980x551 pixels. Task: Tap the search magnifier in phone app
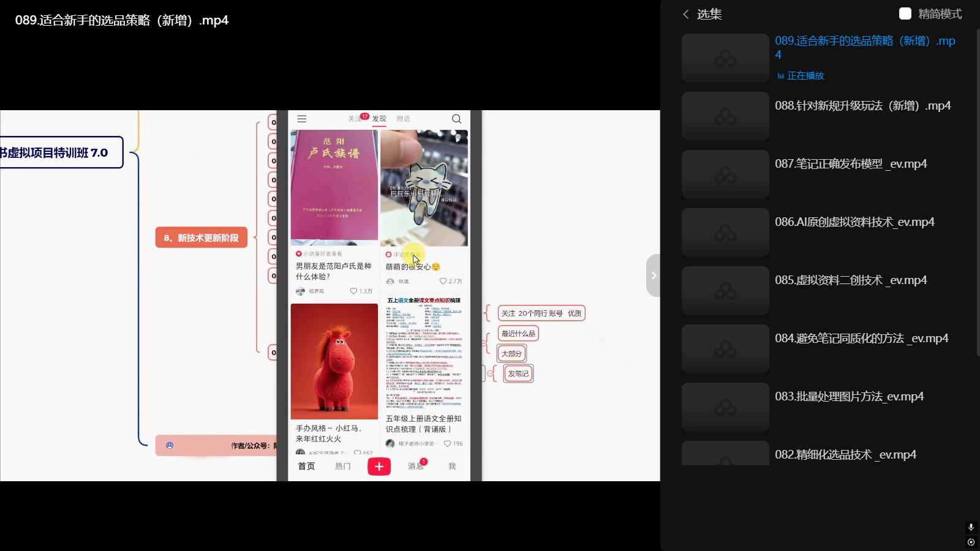(x=456, y=119)
